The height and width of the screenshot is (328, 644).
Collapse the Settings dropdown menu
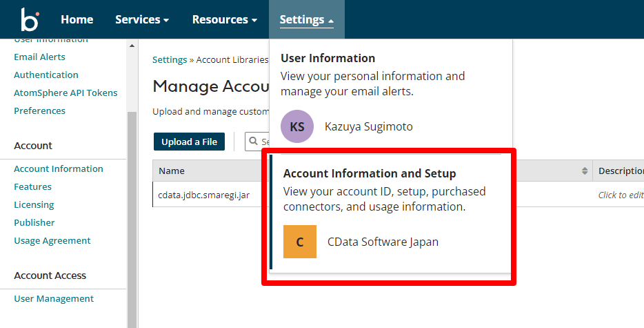(x=306, y=19)
